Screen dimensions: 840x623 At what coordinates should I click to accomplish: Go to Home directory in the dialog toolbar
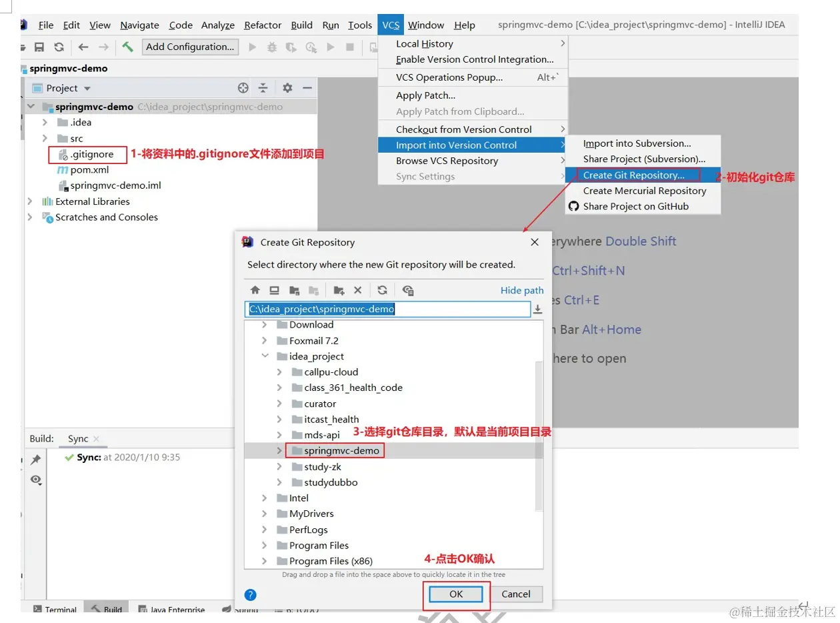pyautogui.click(x=255, y=290)
